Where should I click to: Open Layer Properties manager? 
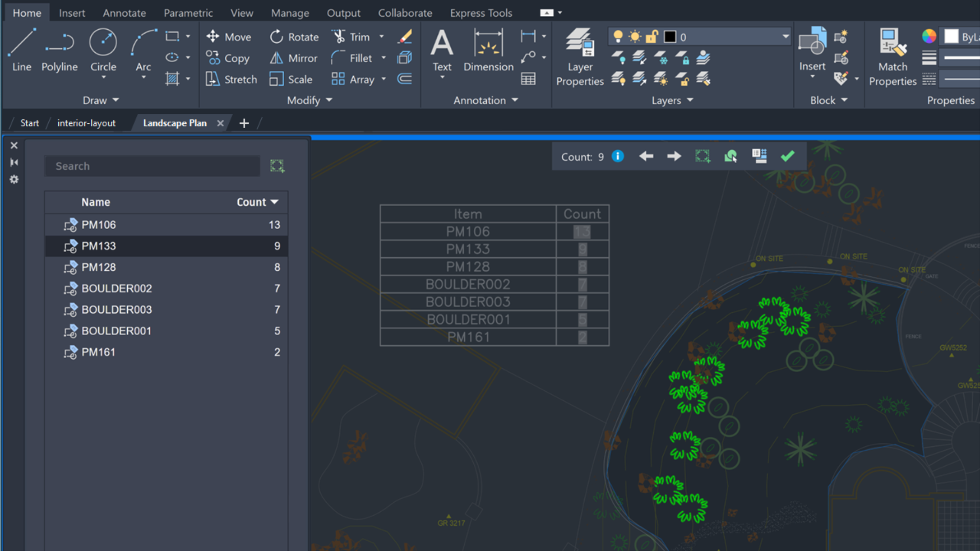pos(579,57)
